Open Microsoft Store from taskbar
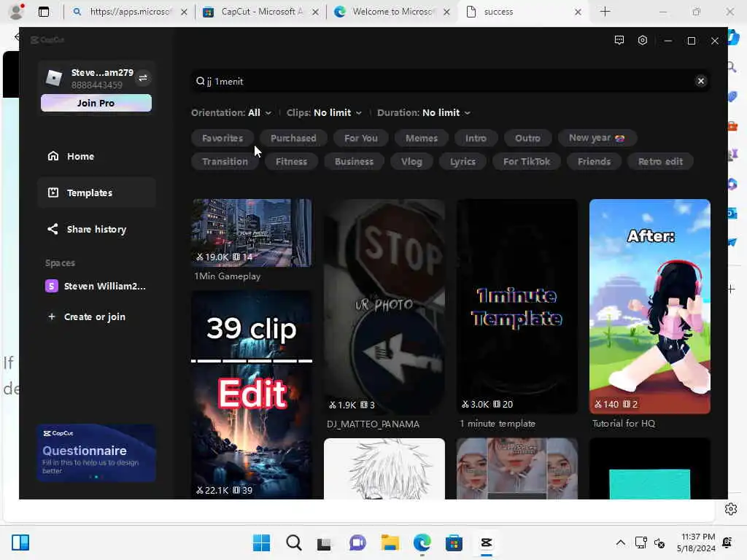The height and width of the screenshot is (560, 747). tap(454, 542)
